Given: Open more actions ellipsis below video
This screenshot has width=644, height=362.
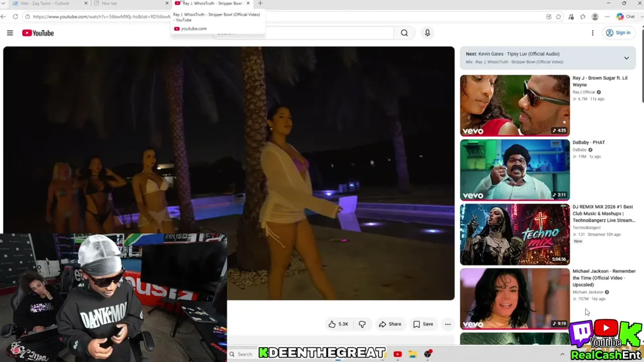Looking at the screenshot, I should pos(448,324).
